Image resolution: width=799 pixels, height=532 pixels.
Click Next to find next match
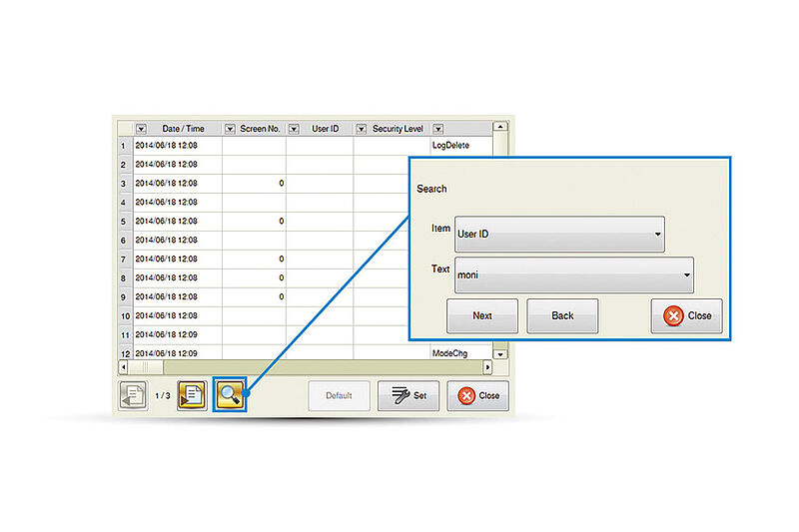click(x=482, y=315)
